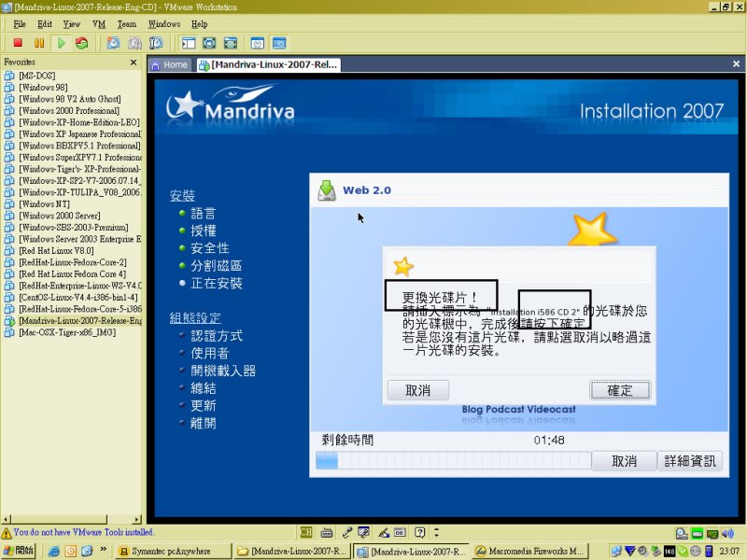Click the installation progress bar
Screen dimensions: 747x560
coord(453,461)
